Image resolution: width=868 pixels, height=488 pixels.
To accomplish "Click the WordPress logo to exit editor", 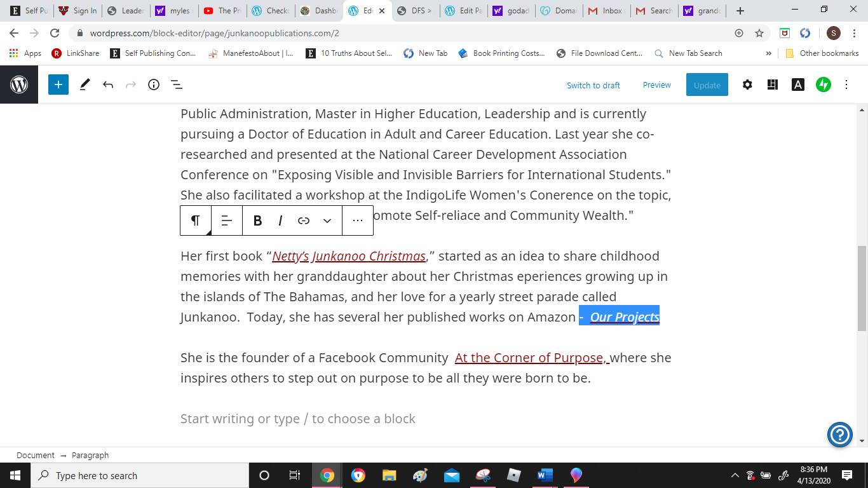I will point(19,85).
